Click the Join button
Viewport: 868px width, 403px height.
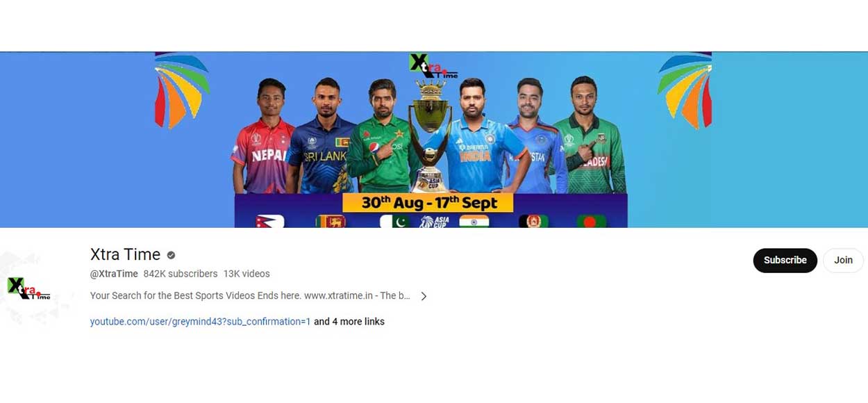click(x=843, y=260)
